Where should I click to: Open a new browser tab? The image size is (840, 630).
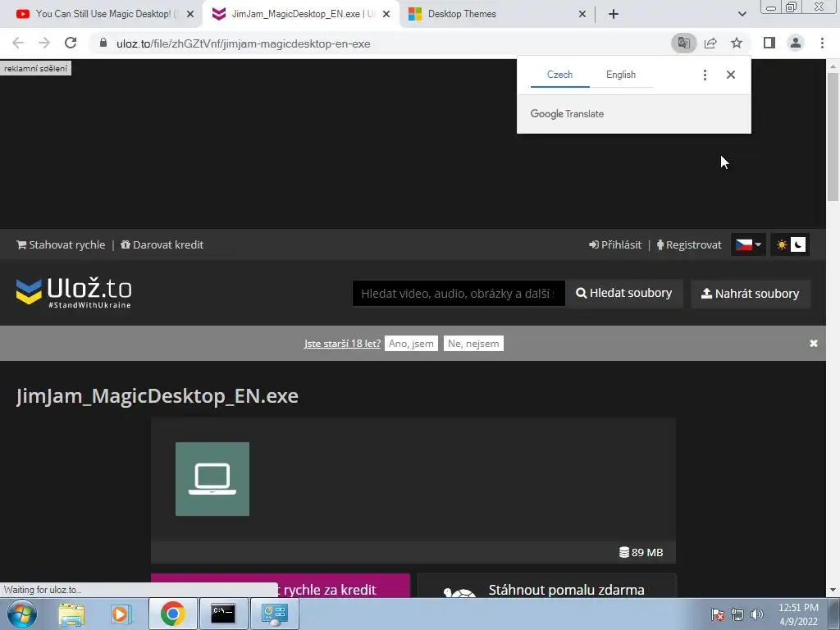[614, 15]
